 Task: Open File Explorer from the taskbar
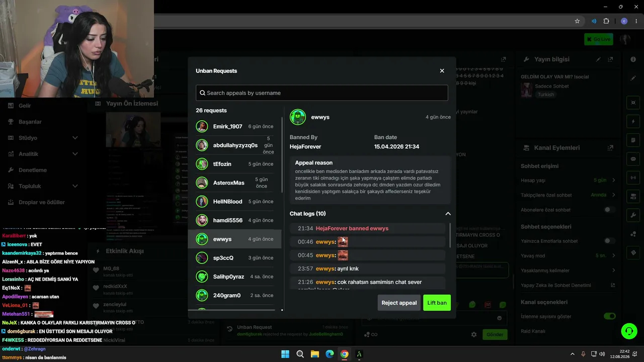(x=314, y=354)
